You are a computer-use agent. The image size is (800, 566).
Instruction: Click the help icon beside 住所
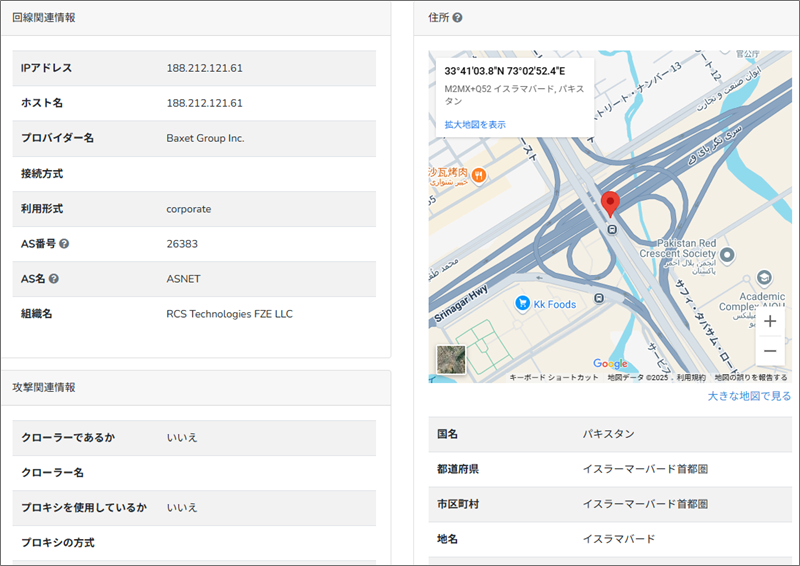458,18
